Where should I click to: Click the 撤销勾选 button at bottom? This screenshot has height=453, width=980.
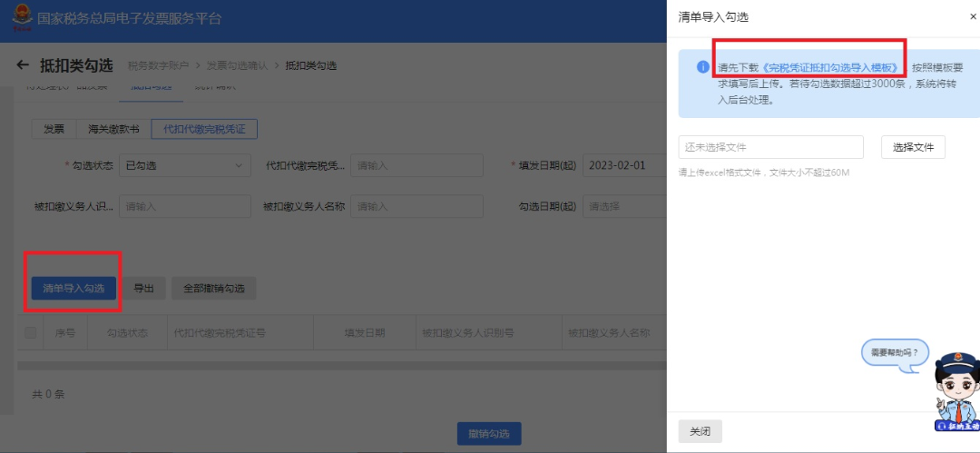click(x=489, y=434)
